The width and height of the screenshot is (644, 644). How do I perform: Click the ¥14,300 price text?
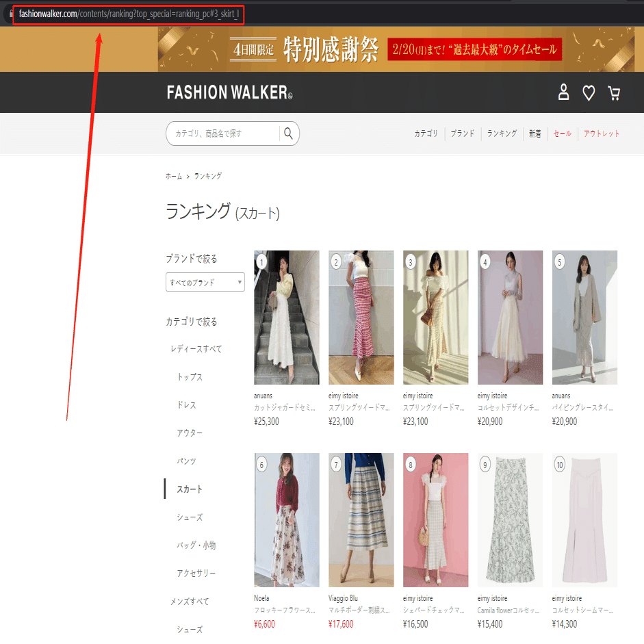(x=565, y=624)
